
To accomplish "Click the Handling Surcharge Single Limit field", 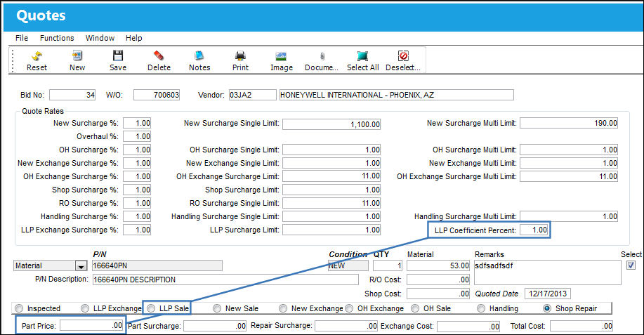I will coord(331,216).
